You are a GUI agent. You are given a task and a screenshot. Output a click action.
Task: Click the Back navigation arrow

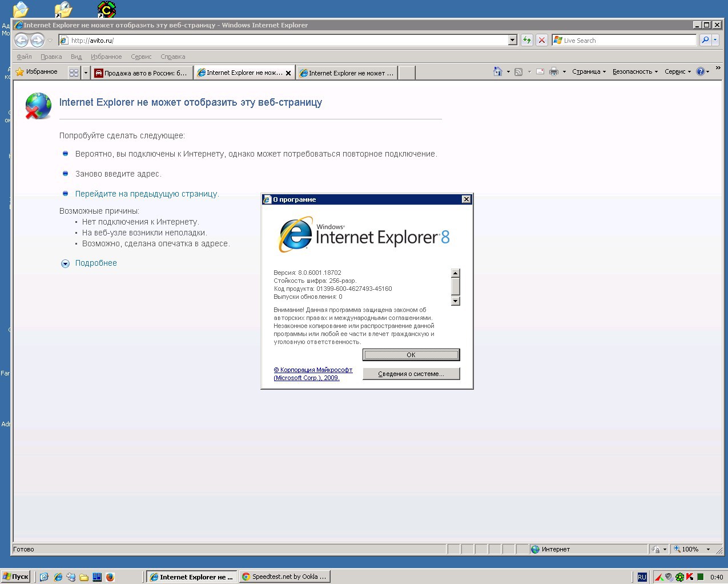pos(21,40)
